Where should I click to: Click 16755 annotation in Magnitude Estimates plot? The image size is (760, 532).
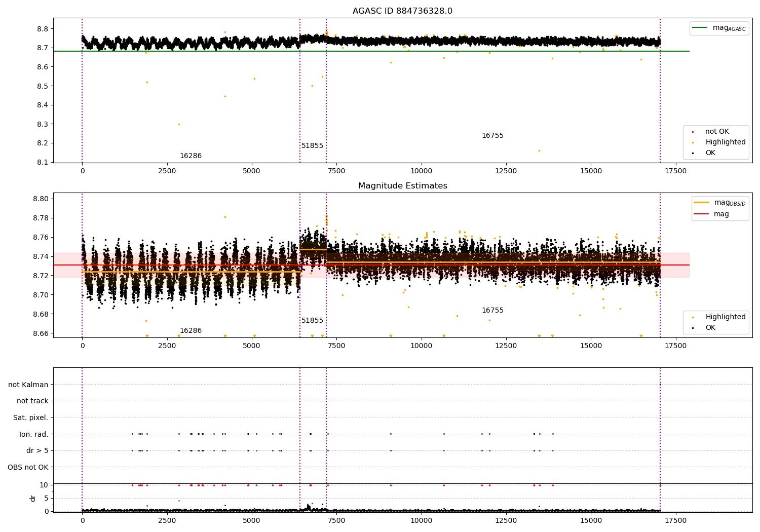point(492,311)
